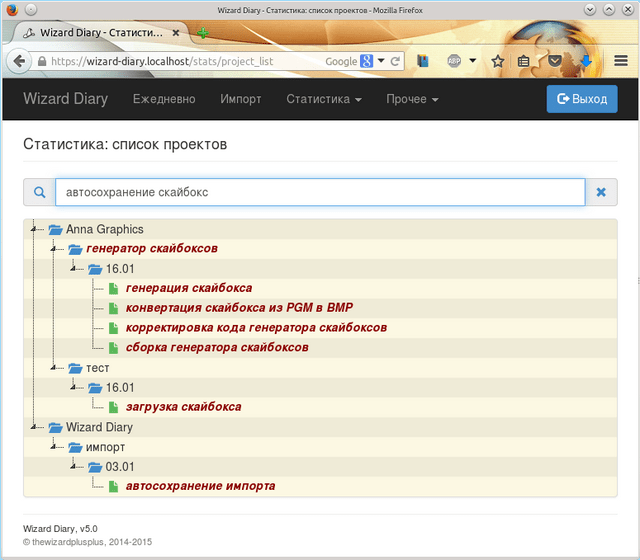Select the генератор скайбоксов project label
This screenshot has height=560, width=640.
(x=152, y=249)
